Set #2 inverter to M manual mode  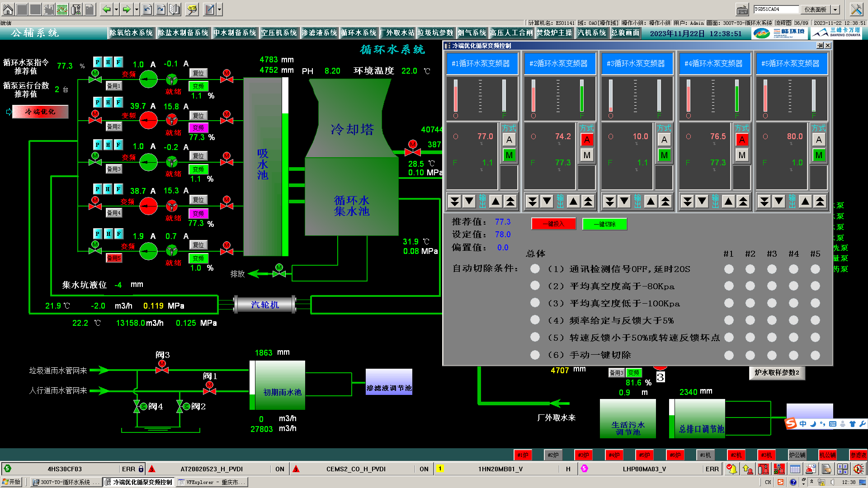tap(587, 155)
